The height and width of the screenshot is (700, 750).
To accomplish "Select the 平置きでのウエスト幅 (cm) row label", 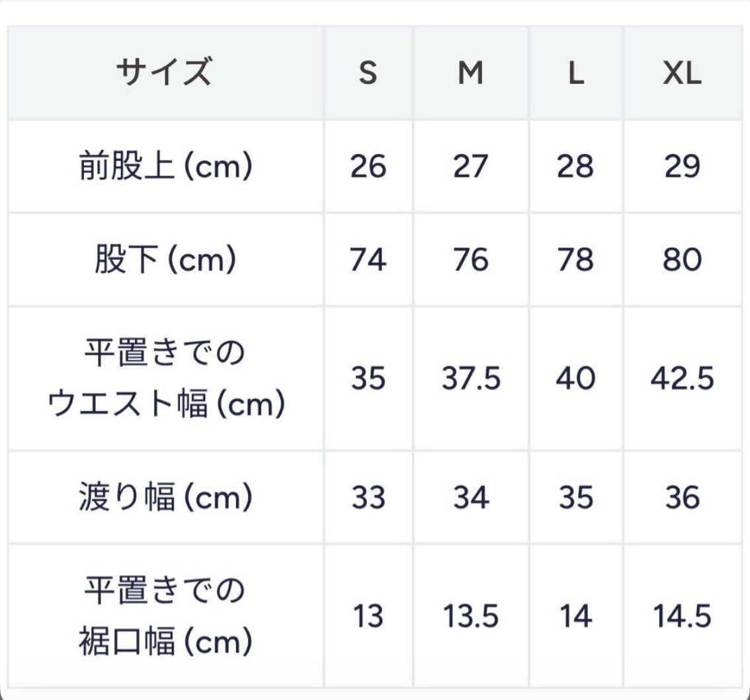I will coord(165,379).
